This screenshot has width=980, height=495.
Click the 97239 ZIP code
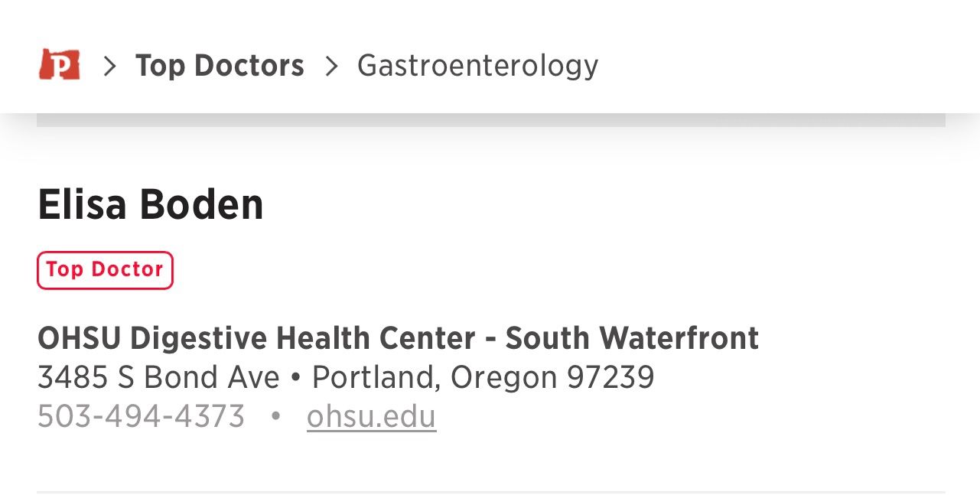point(610,377)
